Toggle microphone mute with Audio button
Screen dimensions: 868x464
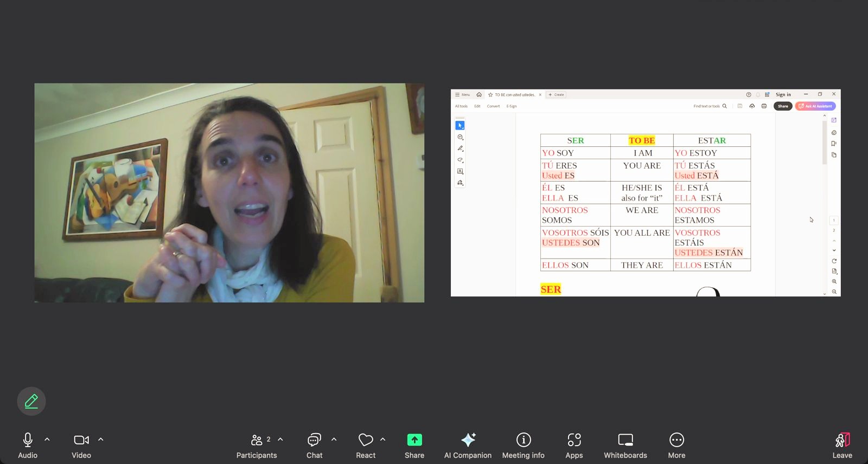28,446
